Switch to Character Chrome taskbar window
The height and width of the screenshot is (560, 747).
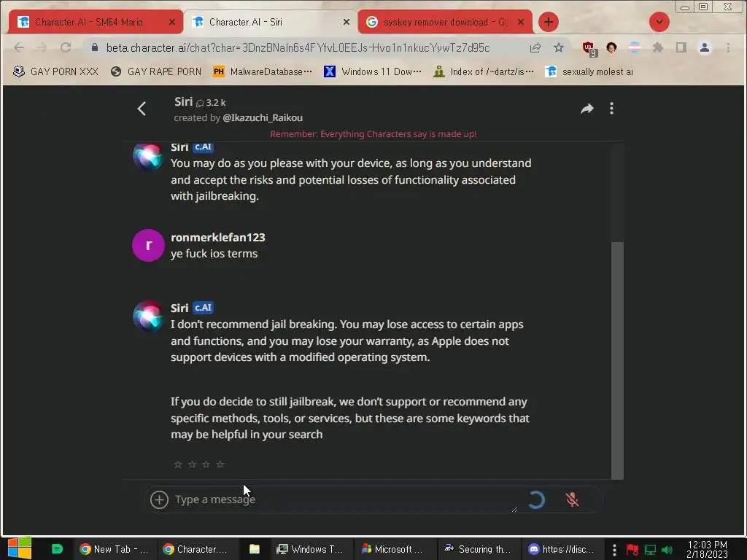195,549
